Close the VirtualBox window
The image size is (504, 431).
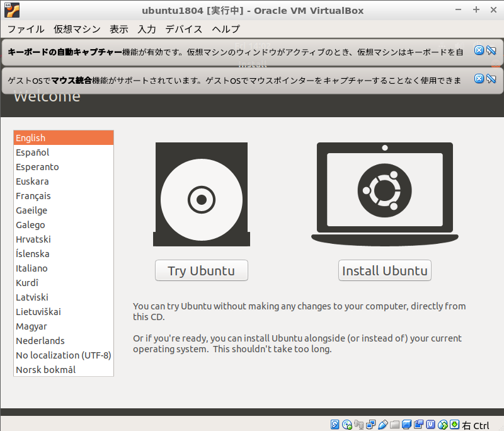pos(493,10)
